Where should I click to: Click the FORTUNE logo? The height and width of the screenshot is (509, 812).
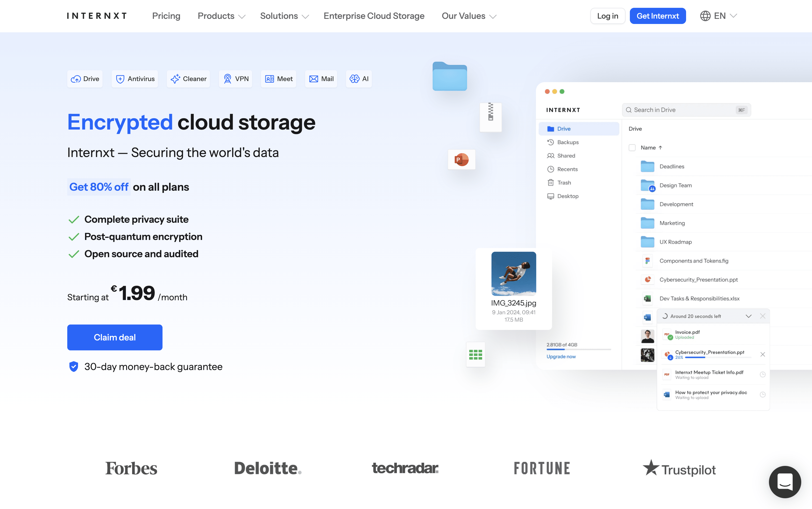[542, 468]
